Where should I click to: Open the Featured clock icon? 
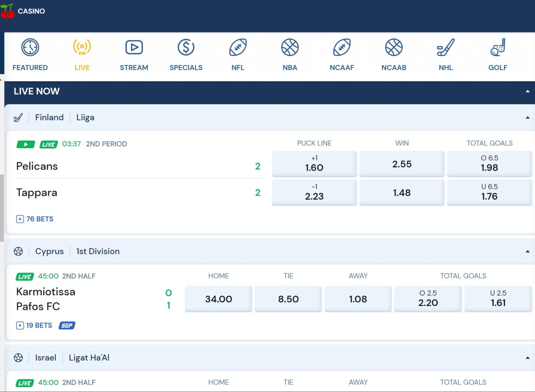[30, 47]
